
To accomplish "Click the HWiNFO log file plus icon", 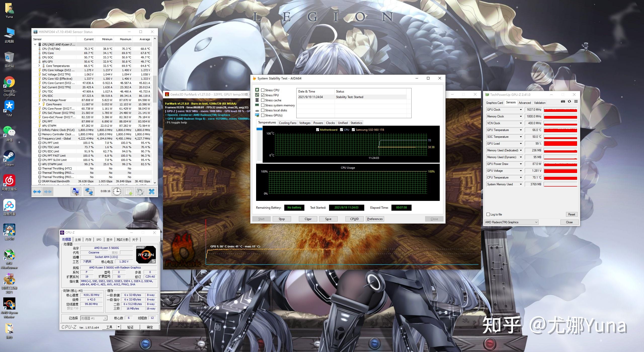I will (129, 192).
